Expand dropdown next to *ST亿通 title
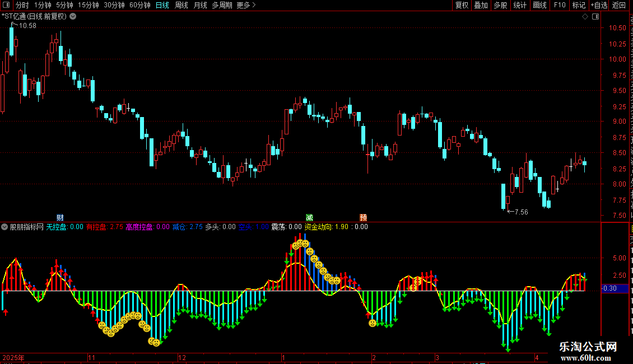This screenshot has height=364, width=633. 73,17
